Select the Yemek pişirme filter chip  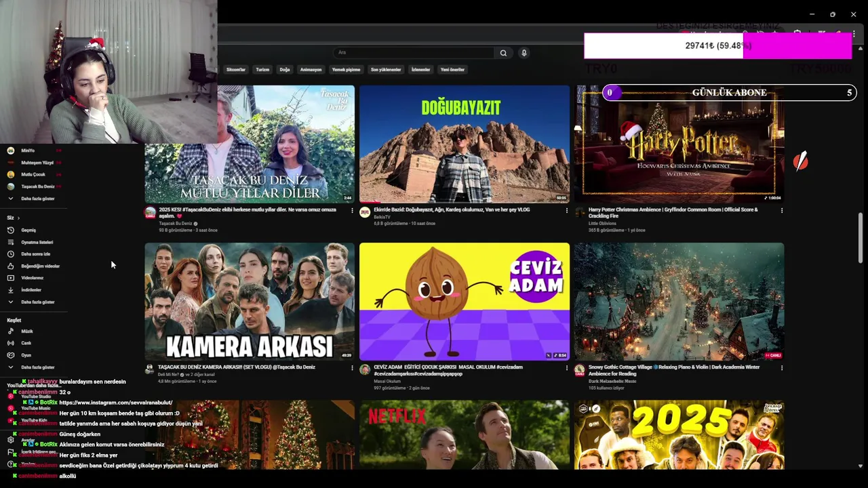click(346, 69)
